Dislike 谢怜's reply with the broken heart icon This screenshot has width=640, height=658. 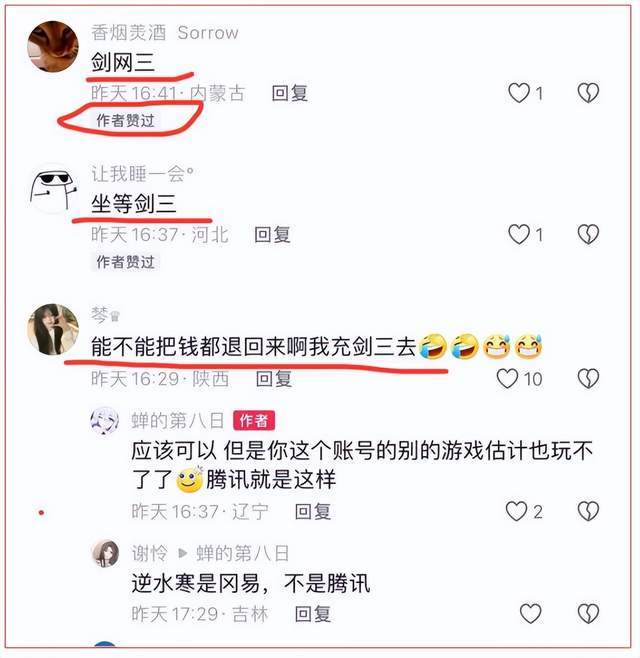(x=588, y=614)
